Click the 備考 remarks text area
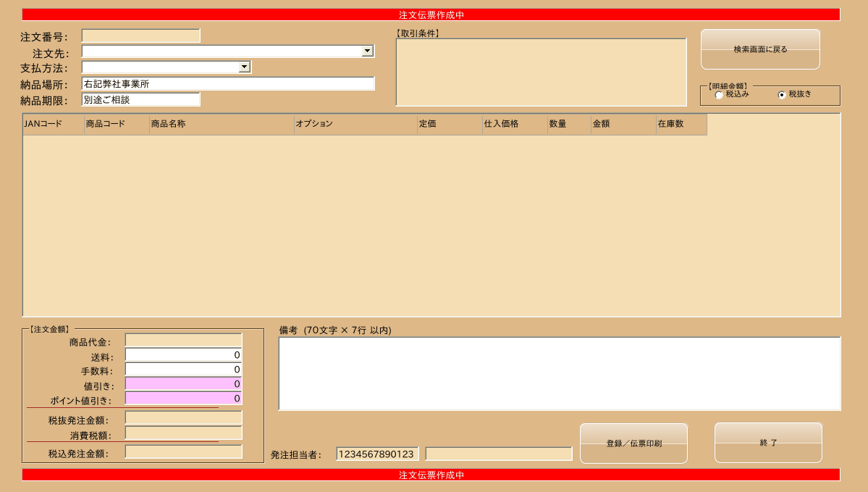The image size is (868, 492). [560, 373]
